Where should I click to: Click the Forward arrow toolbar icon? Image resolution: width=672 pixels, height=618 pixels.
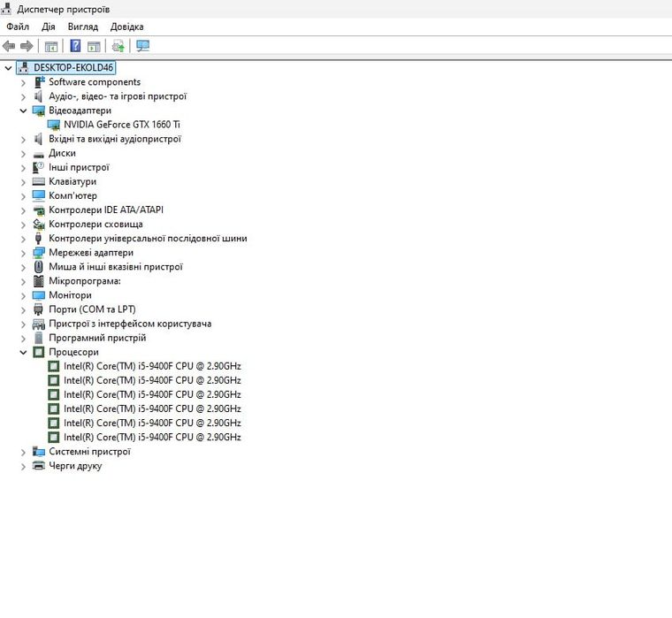click(27, 46)
